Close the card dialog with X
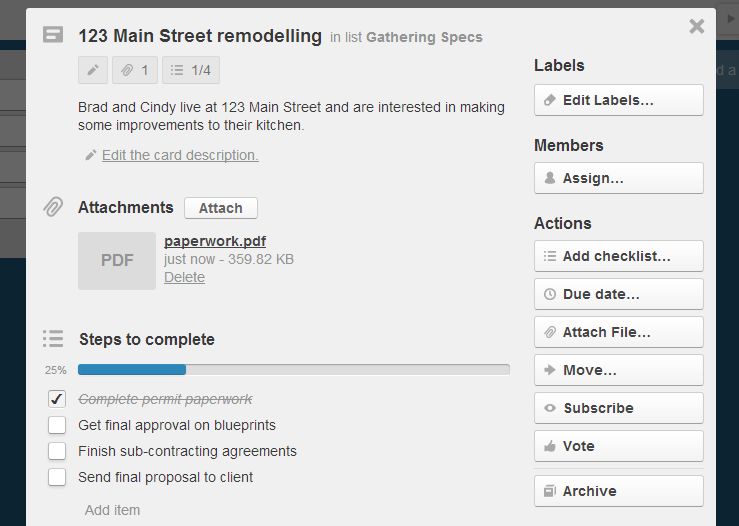 click(x=697, y=27)
